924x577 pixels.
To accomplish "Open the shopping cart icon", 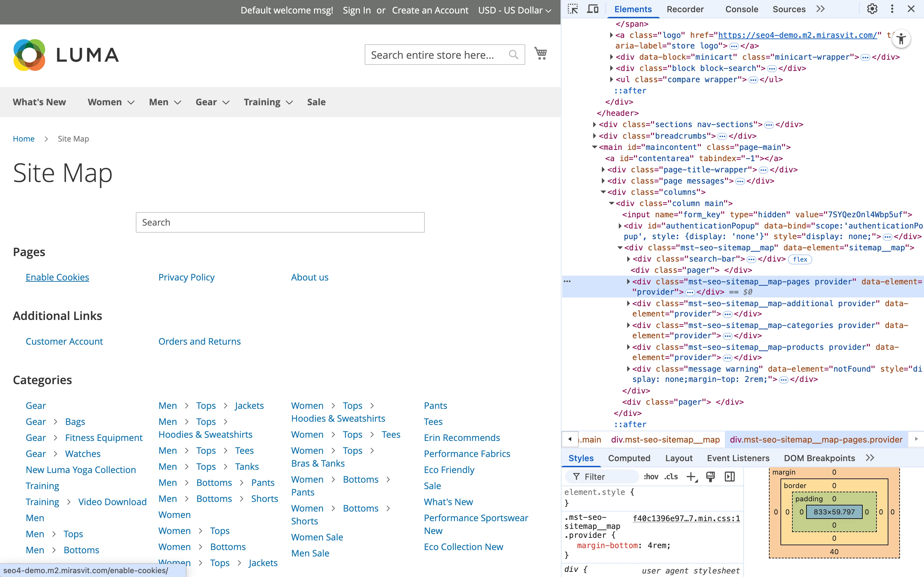I will click(541, 54).
